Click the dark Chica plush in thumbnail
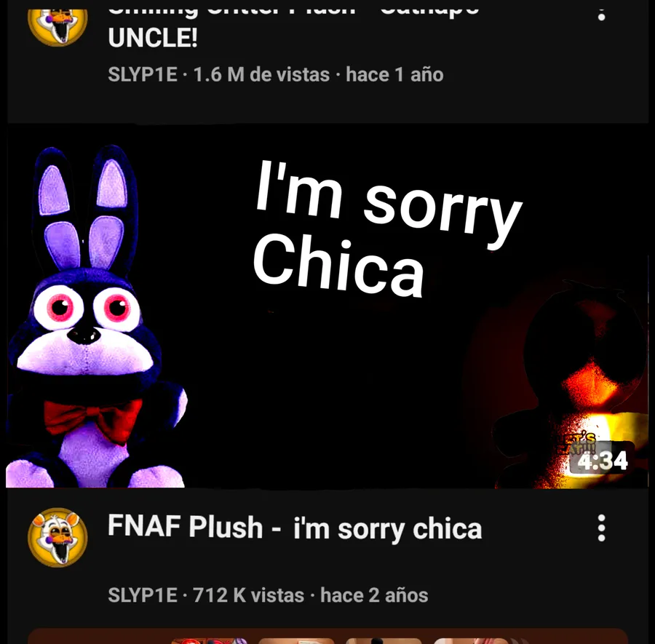The width and height of the screenshot is (655, 644). pos(572,384)
